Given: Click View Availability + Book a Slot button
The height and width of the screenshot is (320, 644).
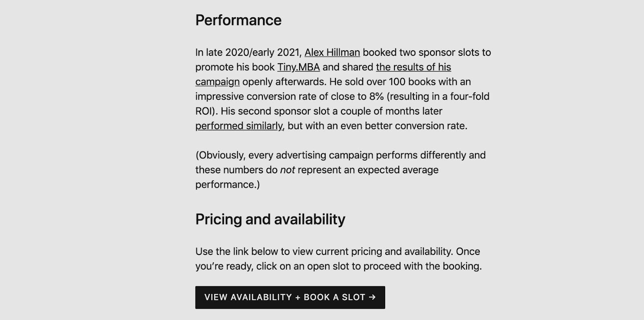Looking at the screenshot, I should (x=290, y=297).
